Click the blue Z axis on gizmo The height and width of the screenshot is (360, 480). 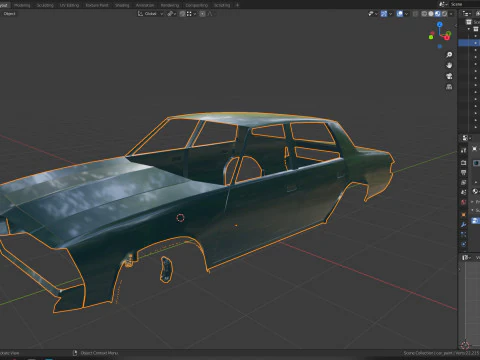pyautogui.click(x=440, y=24)
